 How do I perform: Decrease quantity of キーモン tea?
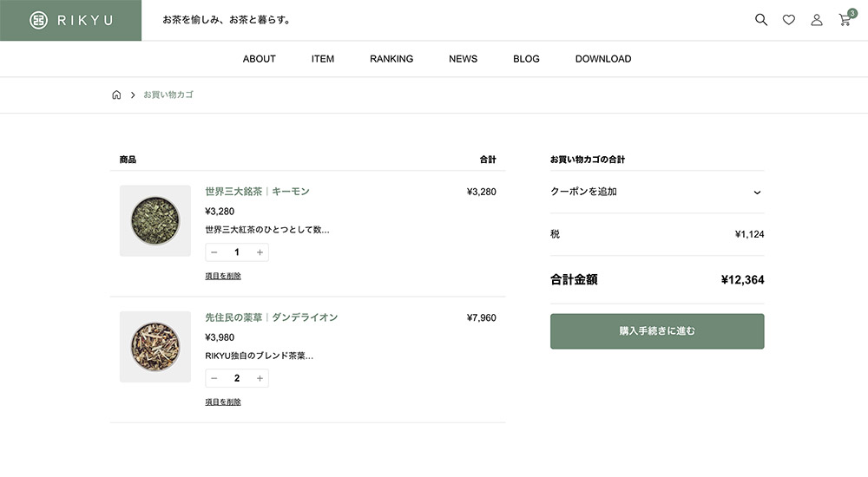(x=214, y=252)
